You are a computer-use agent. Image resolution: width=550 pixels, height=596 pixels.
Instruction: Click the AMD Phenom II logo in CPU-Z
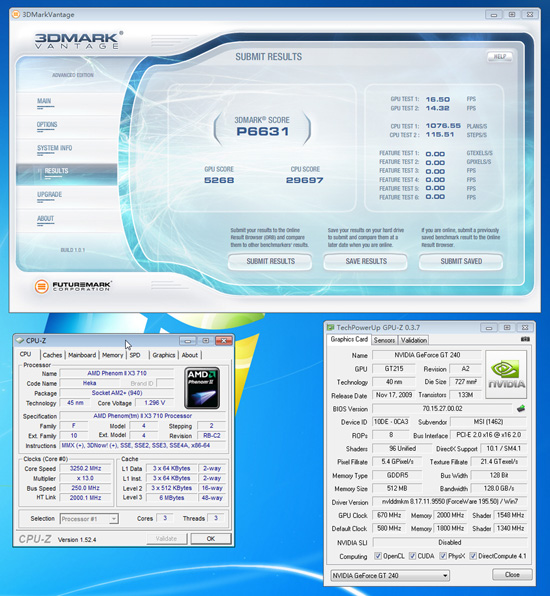click(x=202, y=388)
